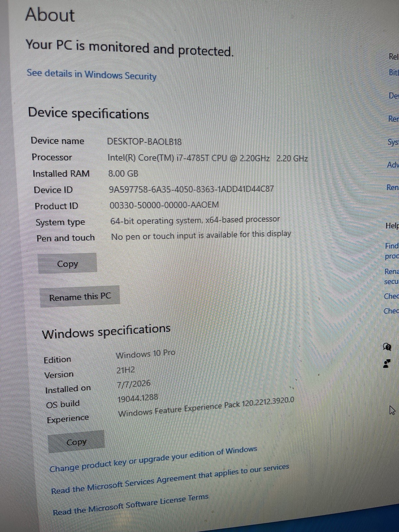
Task: Click the OS build label
Action: pos(63,404)
